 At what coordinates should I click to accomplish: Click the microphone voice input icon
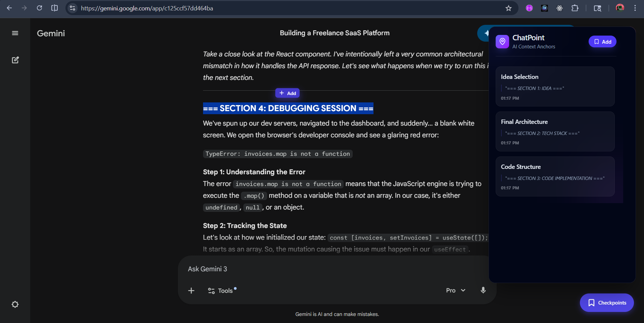(x=483, y=290)
